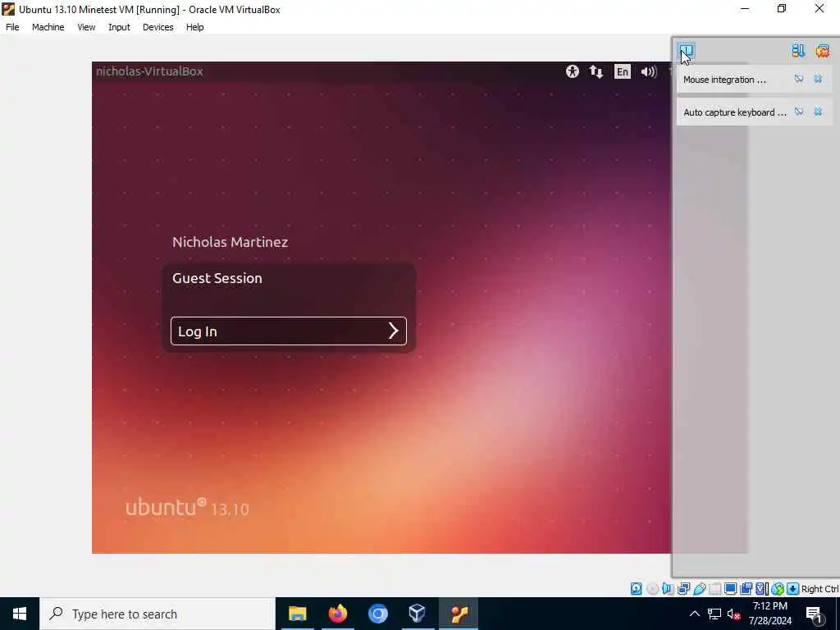Click the CPU virtualization status icon
The height and width of the screenshot is (630, 840).
pyautogui.click(x=762, y=589)
